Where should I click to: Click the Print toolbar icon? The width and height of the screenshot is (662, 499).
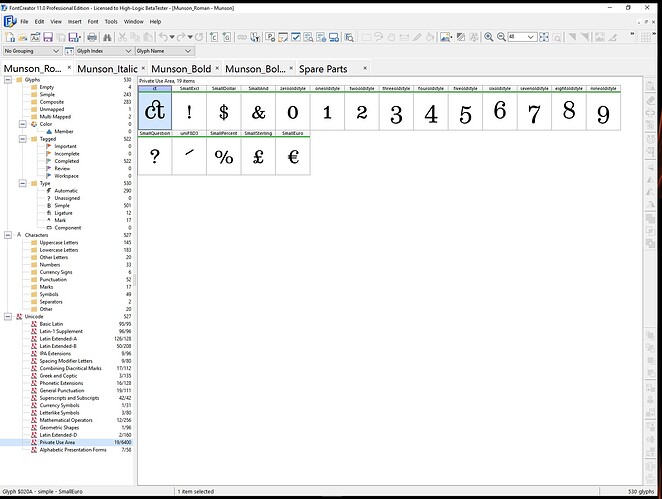[92, 37]
